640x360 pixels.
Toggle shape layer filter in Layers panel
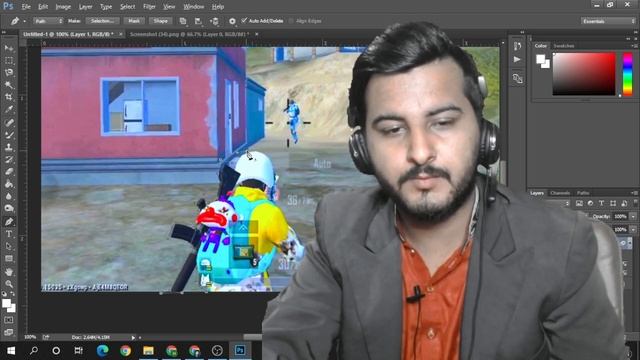(613, 203)
